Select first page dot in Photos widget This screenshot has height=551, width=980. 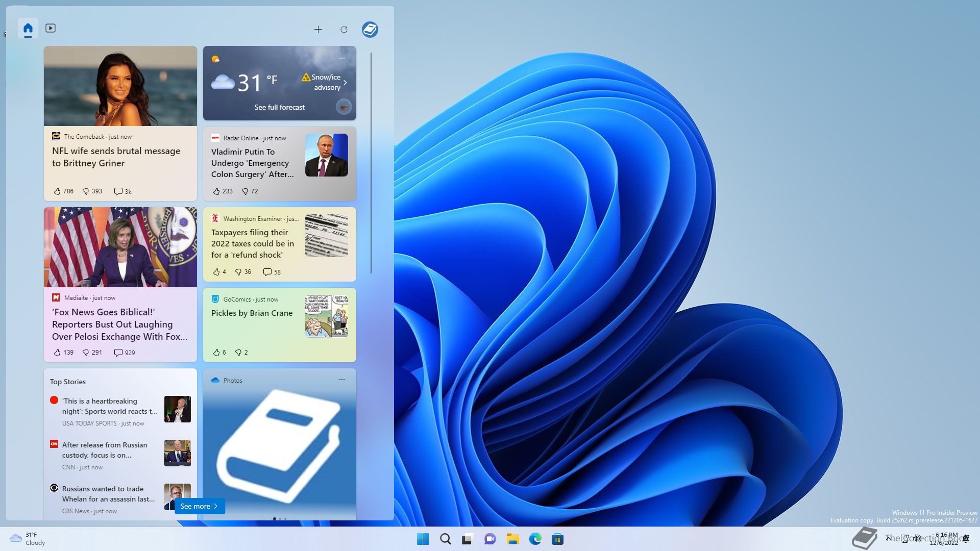click(275, 519)
